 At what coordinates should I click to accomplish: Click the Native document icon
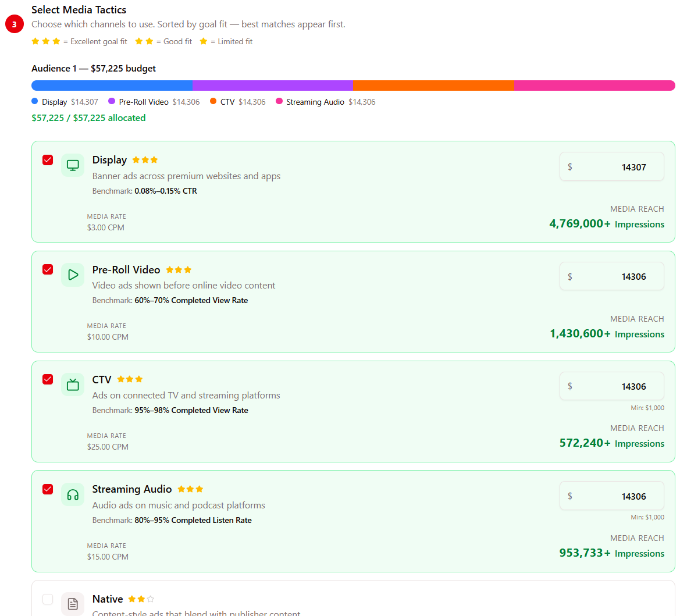[x=73, y=604]
